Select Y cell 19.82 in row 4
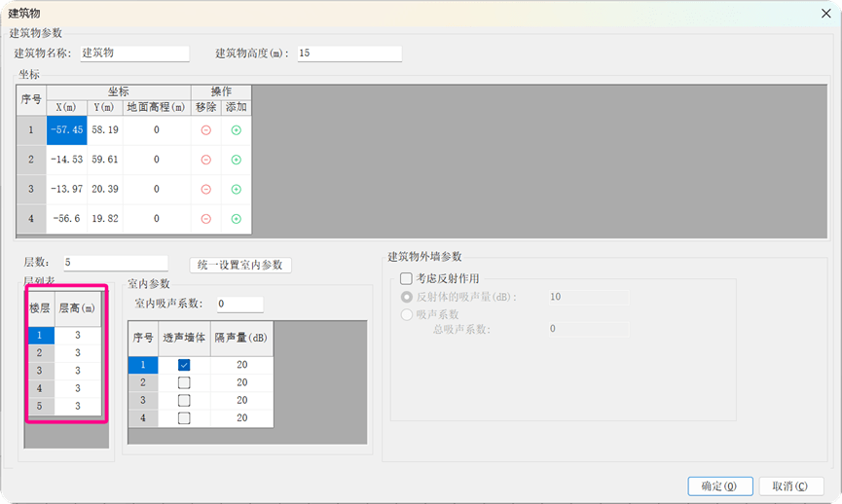This screenshot has width=842, height=504. [105, 219]
